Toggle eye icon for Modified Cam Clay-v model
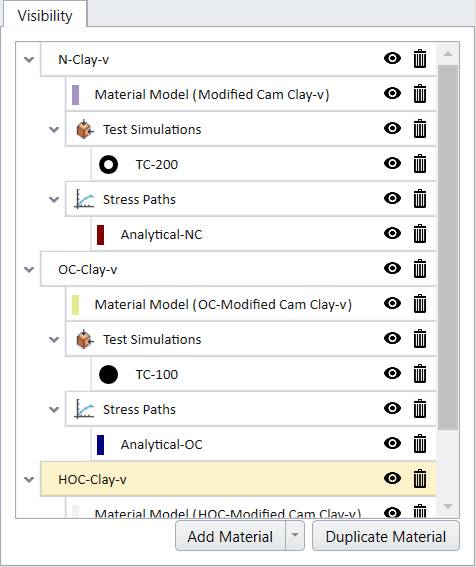 point(392,93)
